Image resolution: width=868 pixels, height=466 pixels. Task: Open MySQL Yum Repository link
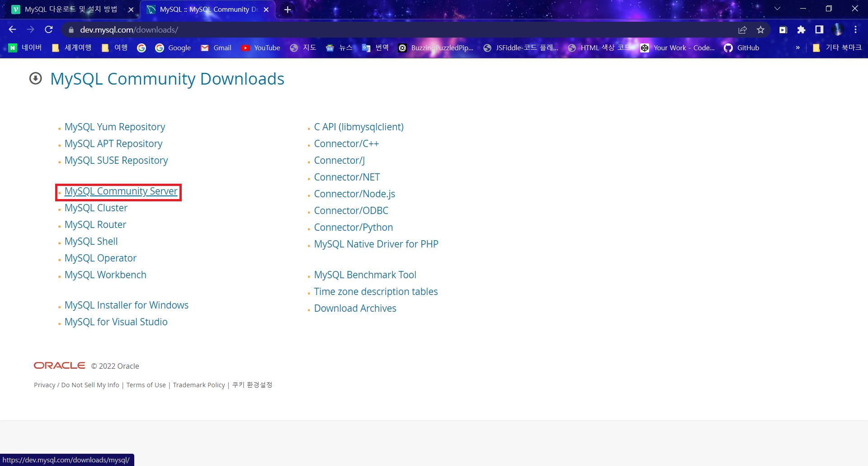[x=115, y=127]
